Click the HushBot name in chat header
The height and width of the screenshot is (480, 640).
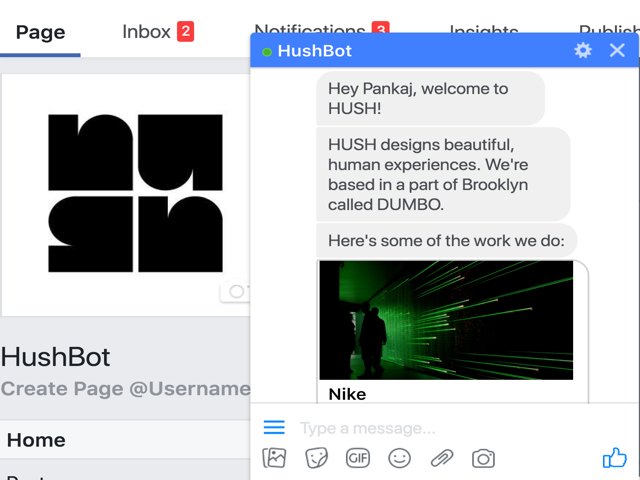point(314,51)
